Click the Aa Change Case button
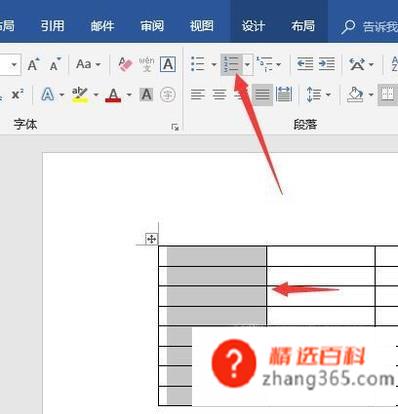 tap(83, 64)
